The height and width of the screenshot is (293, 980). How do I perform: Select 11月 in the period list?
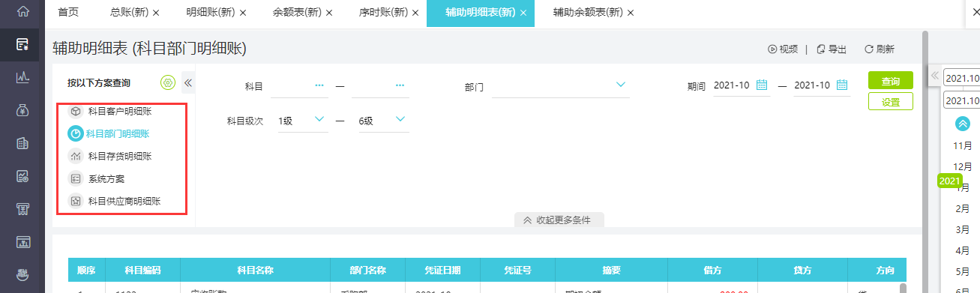(x=963, y=145)
